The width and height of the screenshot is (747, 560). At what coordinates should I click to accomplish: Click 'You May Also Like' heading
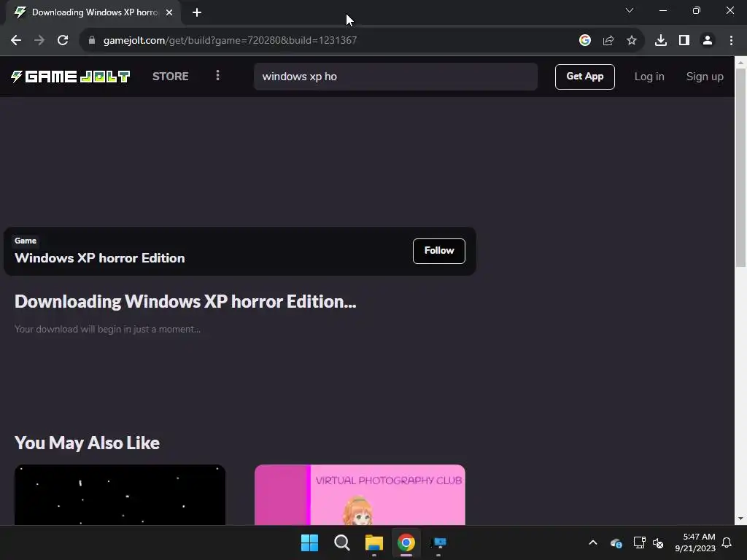point(88,443)
